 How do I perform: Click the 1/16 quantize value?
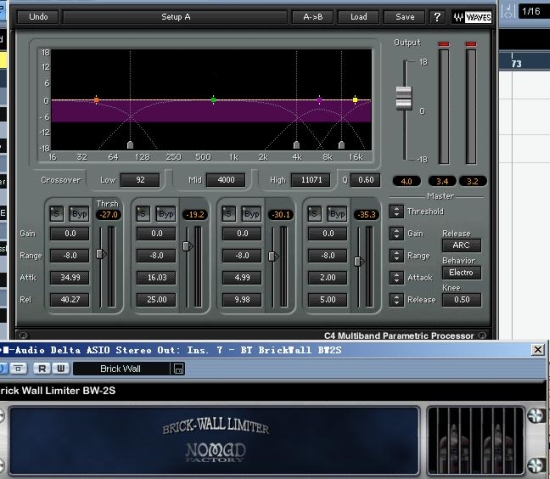pos(532,12)
